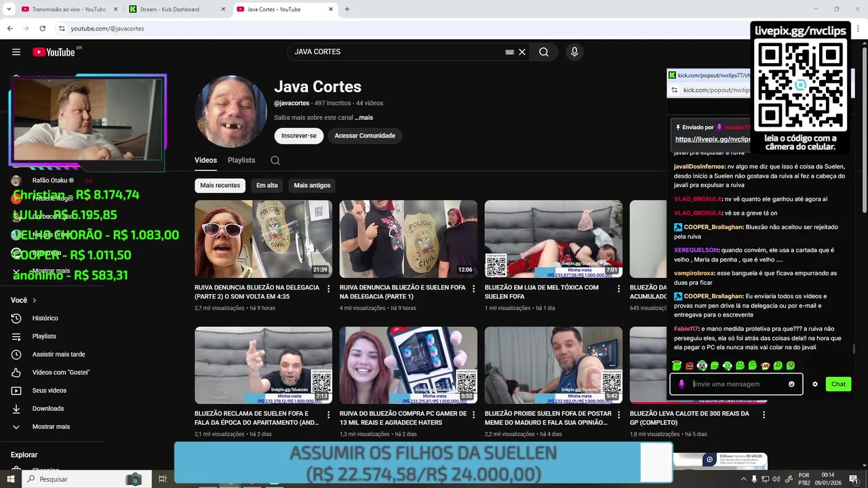Viewport: 868px width, 488px height.
Task: Grab the Kick chat scrollbar handle
Action: click(x=854, y=350)
